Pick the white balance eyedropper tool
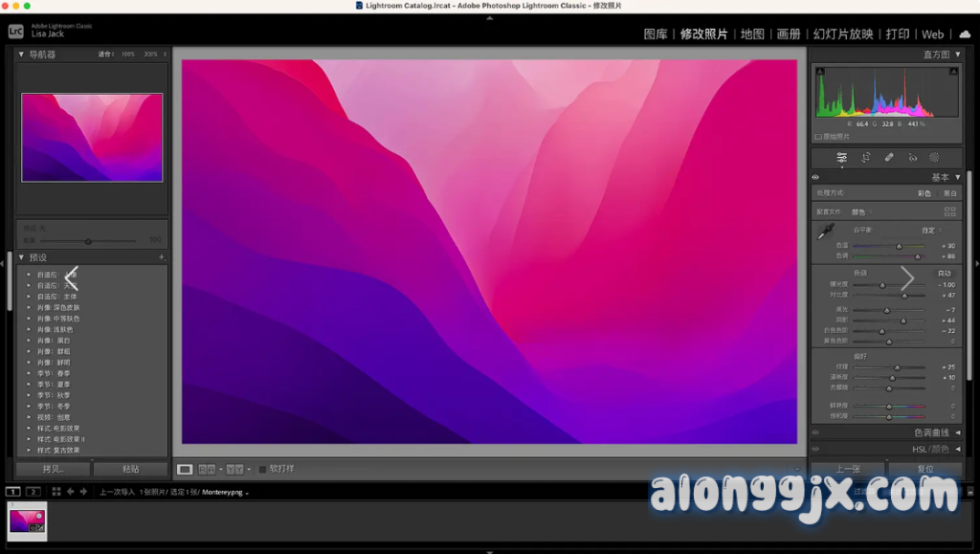Viewport: 980px width, 554px height. pyautogui.click(x=824, y=232)
